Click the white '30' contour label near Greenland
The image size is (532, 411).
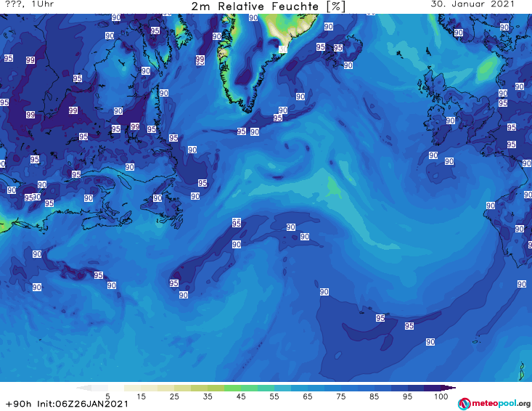point(283,49)
